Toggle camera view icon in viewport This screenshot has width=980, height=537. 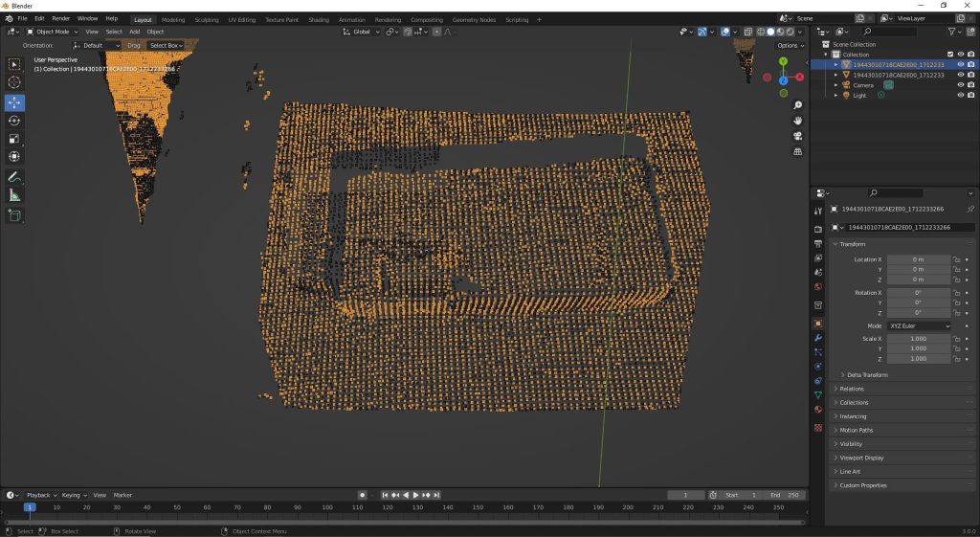[x=798, y=136]
